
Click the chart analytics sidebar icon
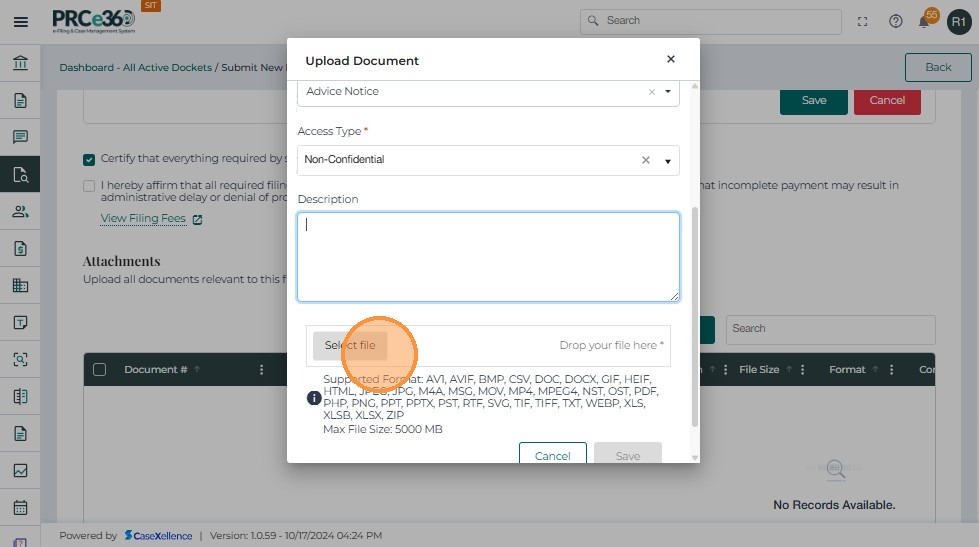(20, 470)
